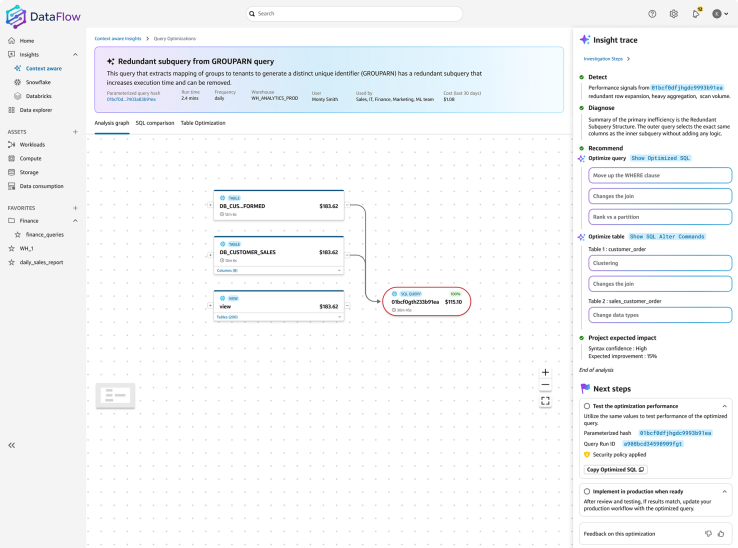
Task: Select Changes the join under customer_order
Action: pos(660,284)
